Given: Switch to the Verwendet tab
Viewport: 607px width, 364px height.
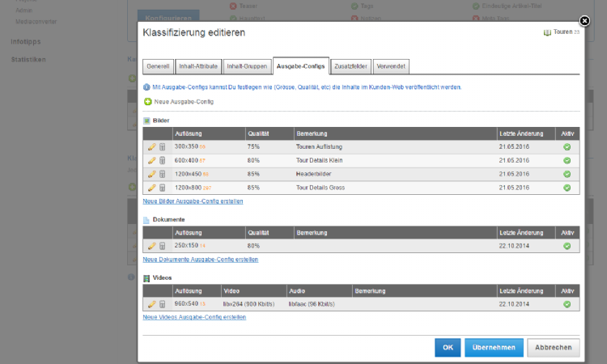Looking at the screenshot, I should point(391,66).
